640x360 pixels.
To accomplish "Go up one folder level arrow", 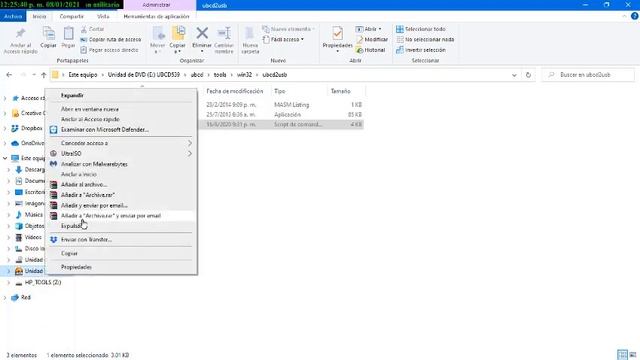I will click(44, 75).
